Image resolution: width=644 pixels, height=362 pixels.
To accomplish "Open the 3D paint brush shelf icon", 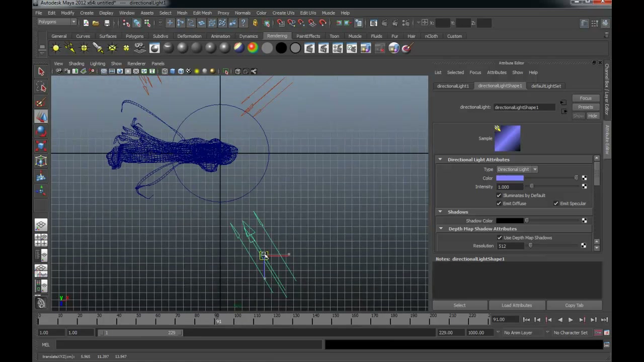I will point(408,48).
